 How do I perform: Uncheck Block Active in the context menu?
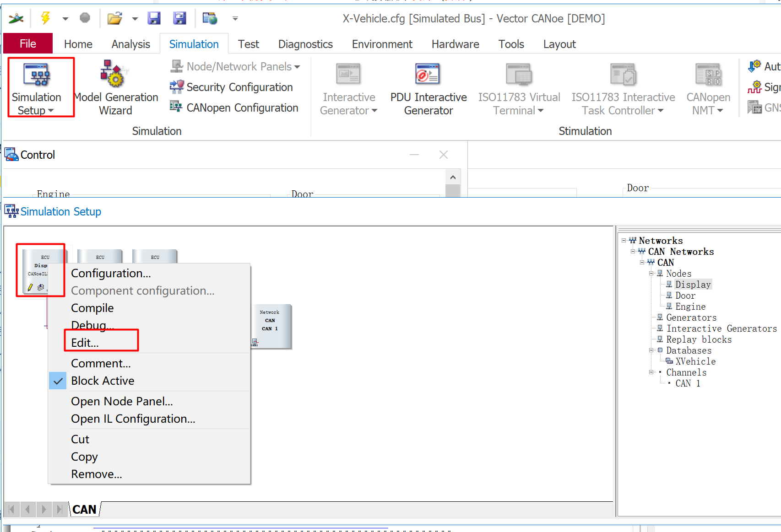coord(103,381)
